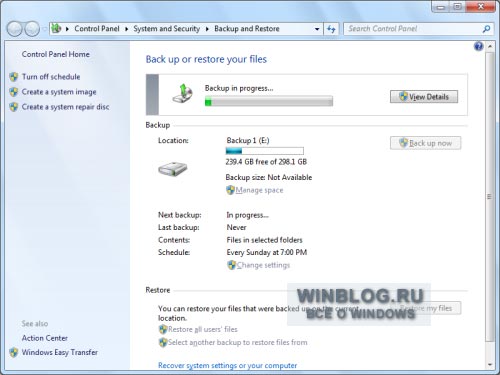Image resolution: width=500 pixels, height=375 pixels.
Task: Open the Manage space link
Action: pyautogui.click(x=259, y=190)
